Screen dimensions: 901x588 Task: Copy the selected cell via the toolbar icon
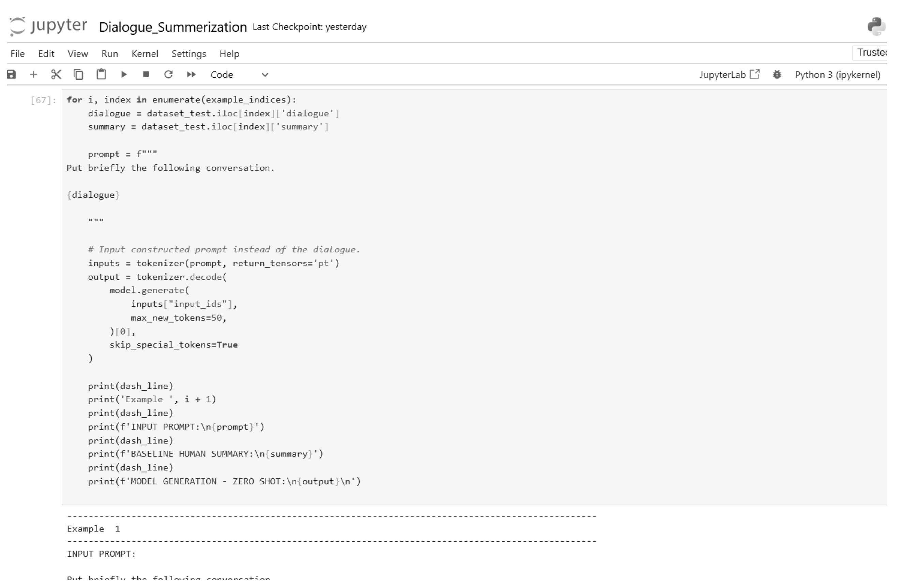(78, 75)
